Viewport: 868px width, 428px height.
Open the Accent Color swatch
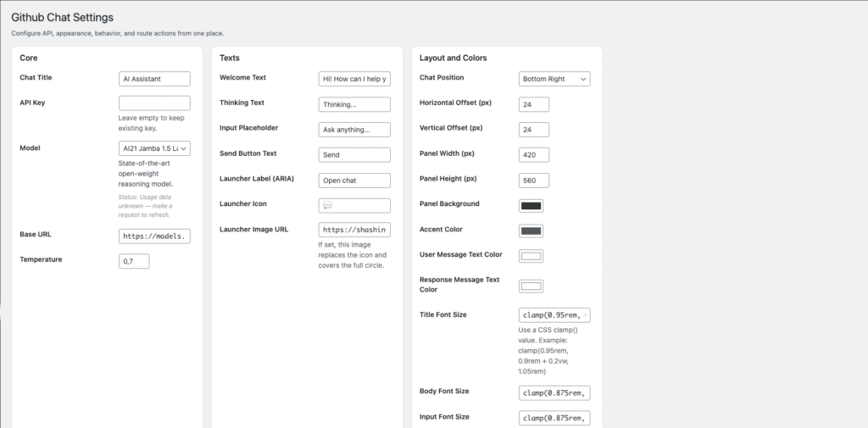(x=531, y=231)
